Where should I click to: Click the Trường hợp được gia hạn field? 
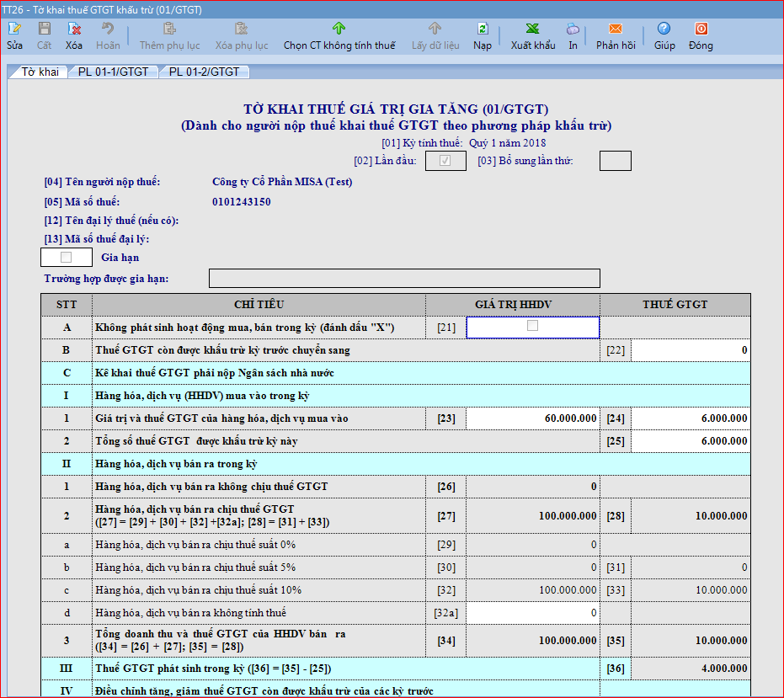(404, 278)
